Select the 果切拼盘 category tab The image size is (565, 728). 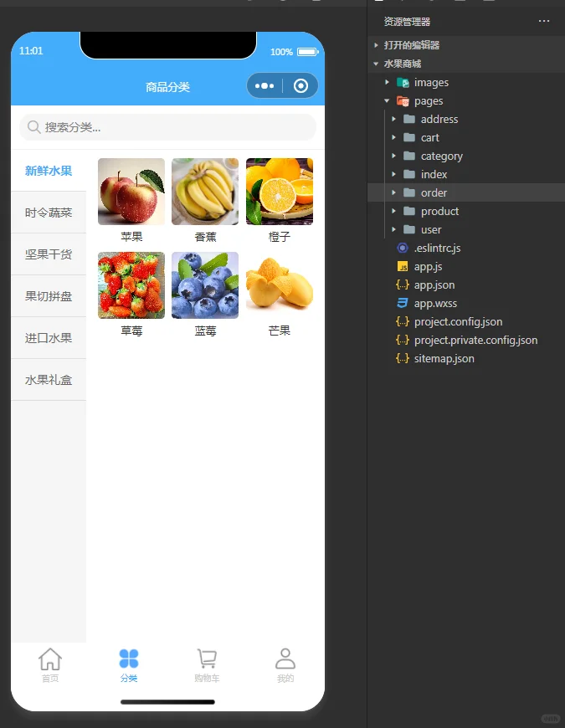[49, 295]
